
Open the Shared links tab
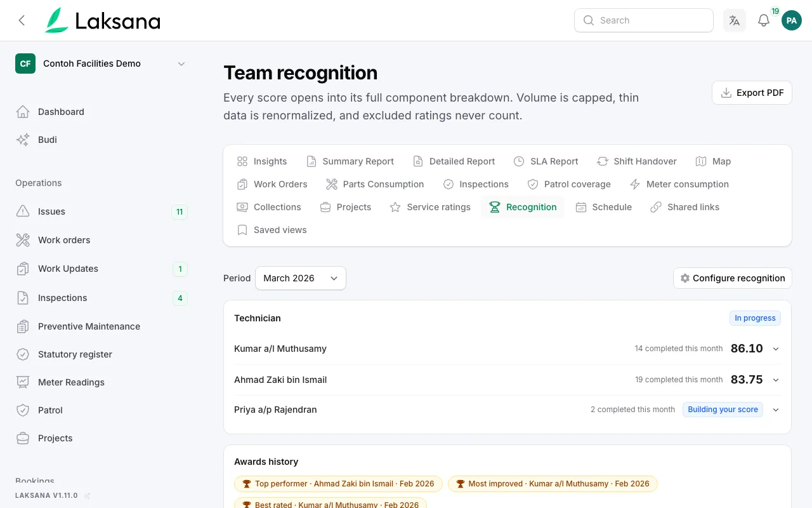click(x=685, y=207)
